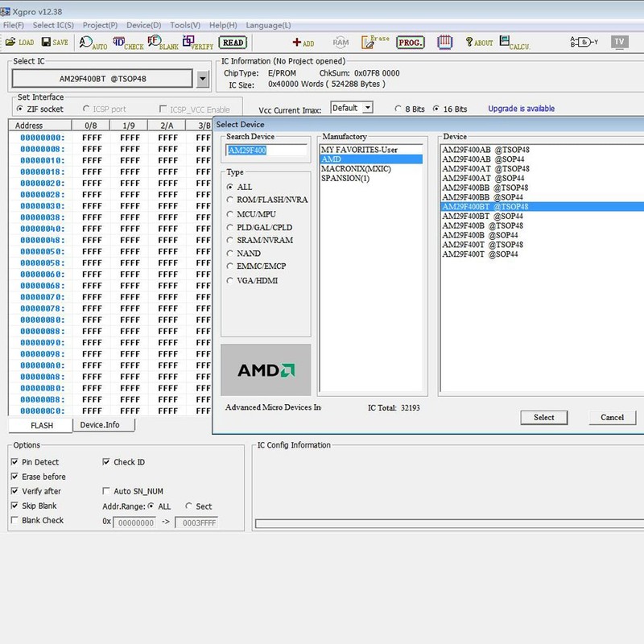644x644 pixels.
Task: Toggle the Check ID checkbox
Action: point(106,462)
